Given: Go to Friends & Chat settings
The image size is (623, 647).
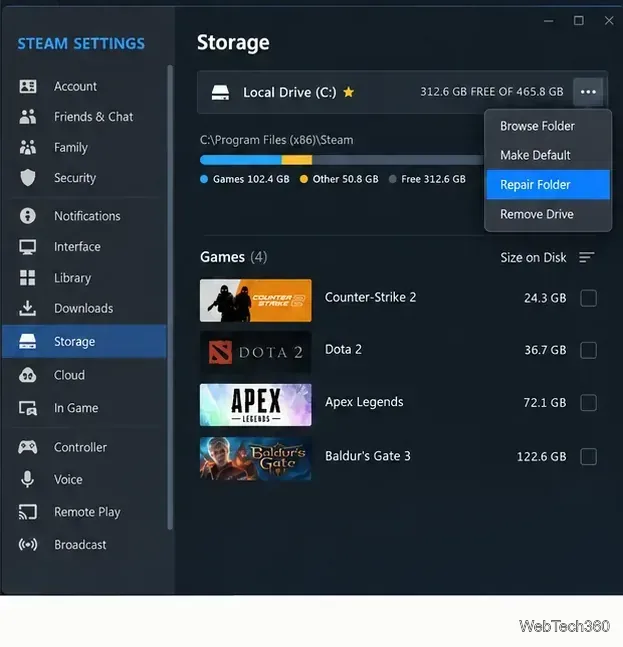Looking at the screenshot, I should coord(85,117).
